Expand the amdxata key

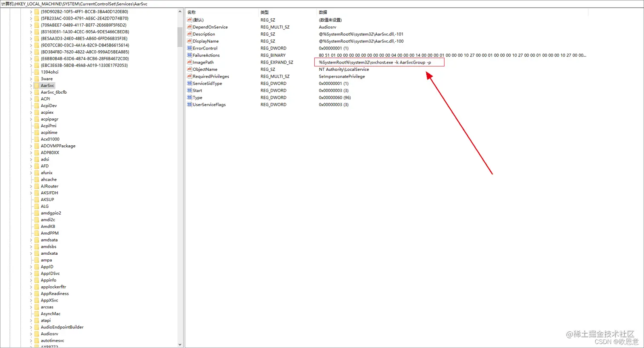tap(31, 253)
